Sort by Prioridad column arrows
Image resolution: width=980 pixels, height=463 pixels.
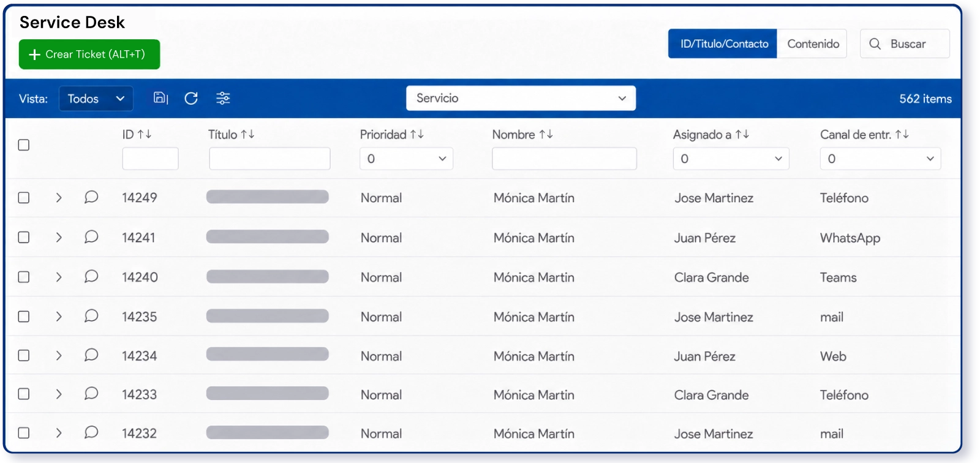[417, 134]
